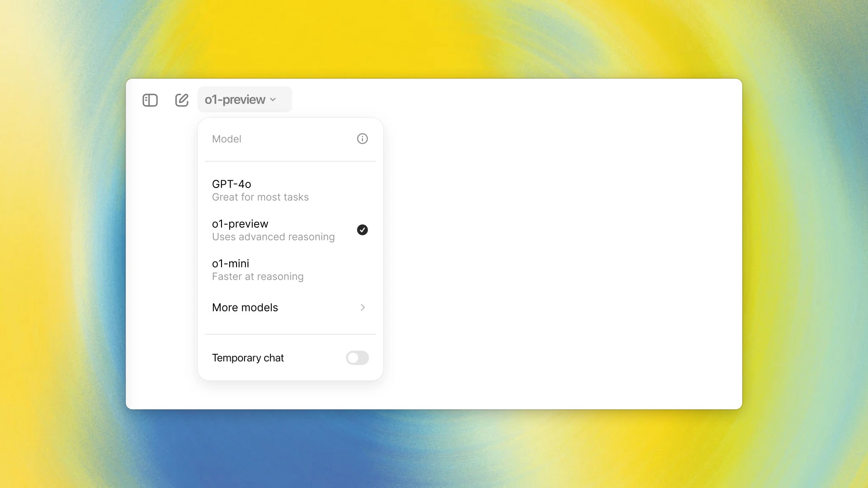Select o1-preview model option
Viewport: 868px width, 488px height.
tap(290, 230)
